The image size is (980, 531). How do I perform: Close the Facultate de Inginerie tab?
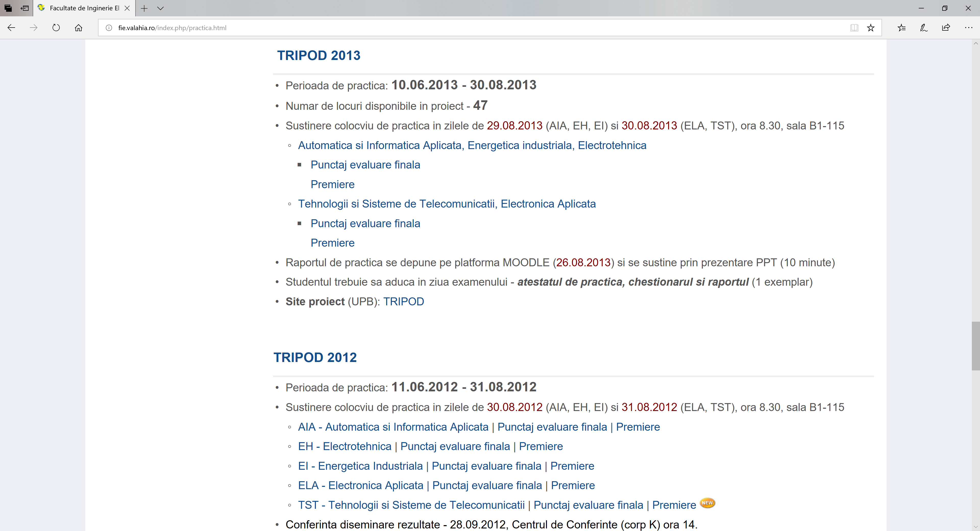pyautogui.click(x=127, y=8)
